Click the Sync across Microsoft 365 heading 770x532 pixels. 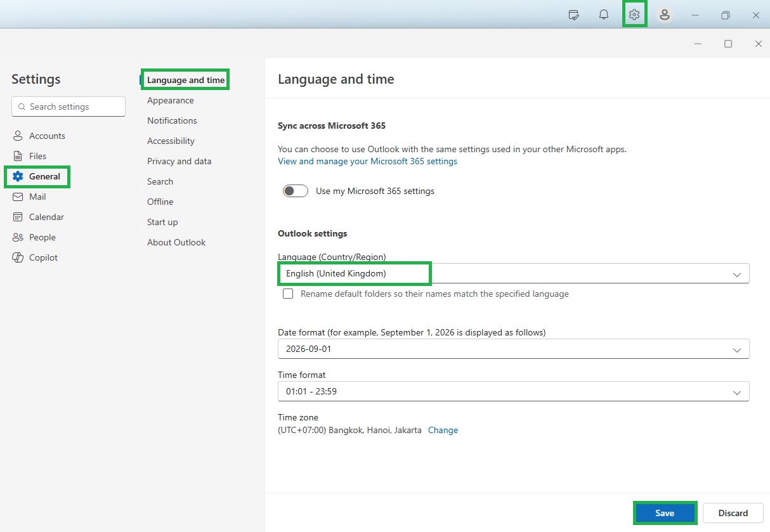[332, 126]
